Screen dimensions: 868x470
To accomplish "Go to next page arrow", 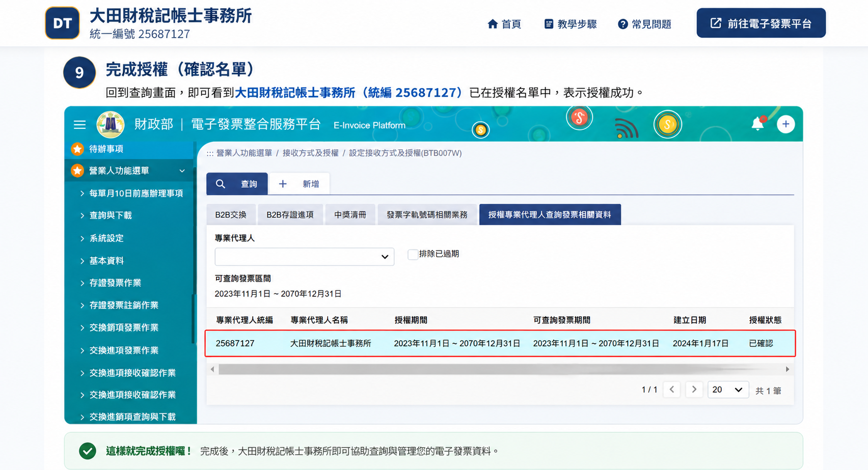I will pyautogui.click(x=694, y=390).
